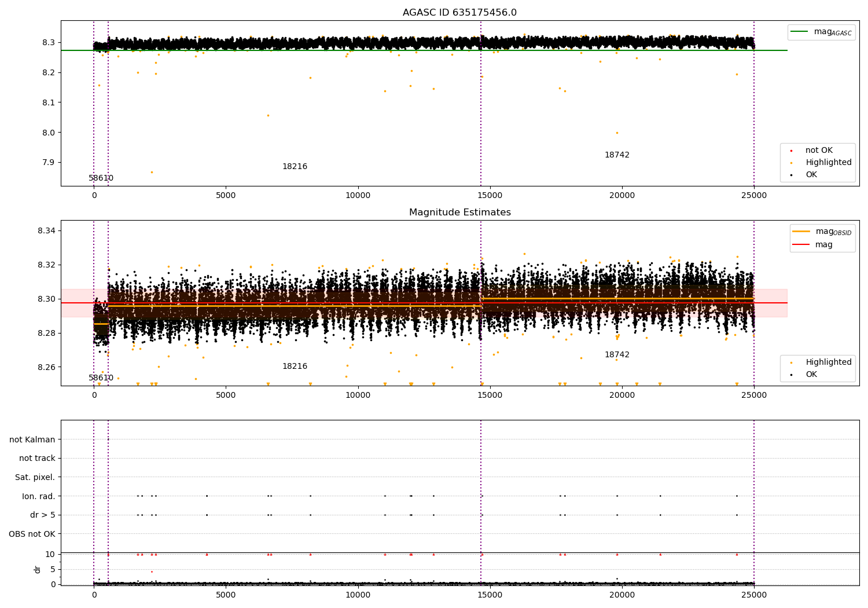Click the 10 tick on the dr axis

click(50, 555)
